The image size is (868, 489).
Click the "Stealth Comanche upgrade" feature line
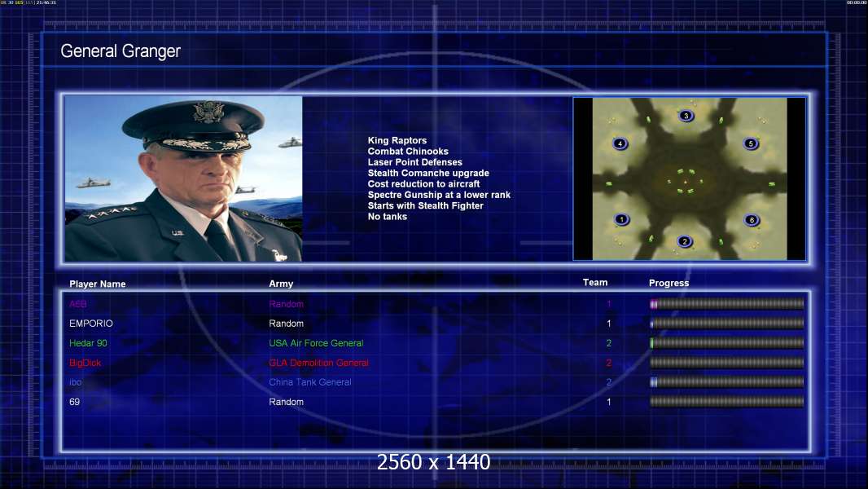[x=428, y=173]
